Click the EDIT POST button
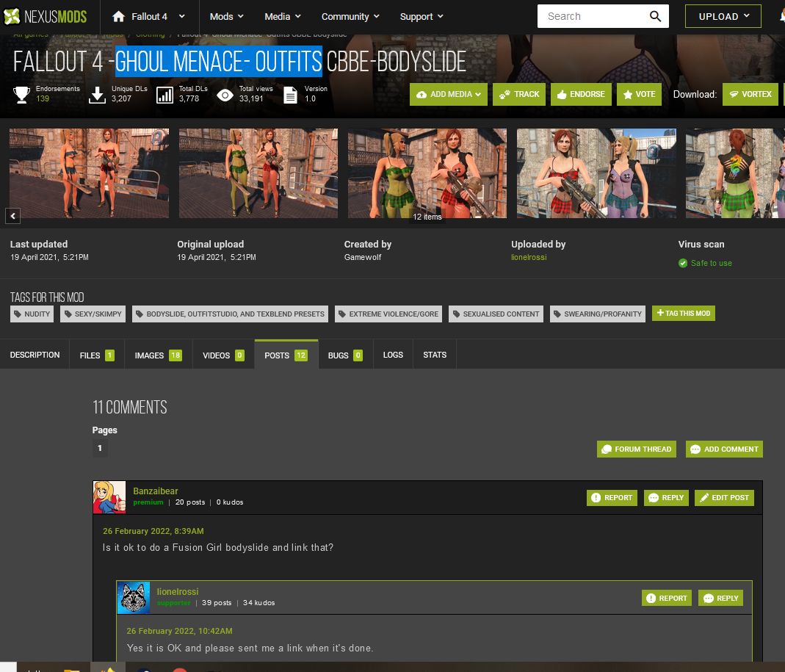 pos(725,498)
